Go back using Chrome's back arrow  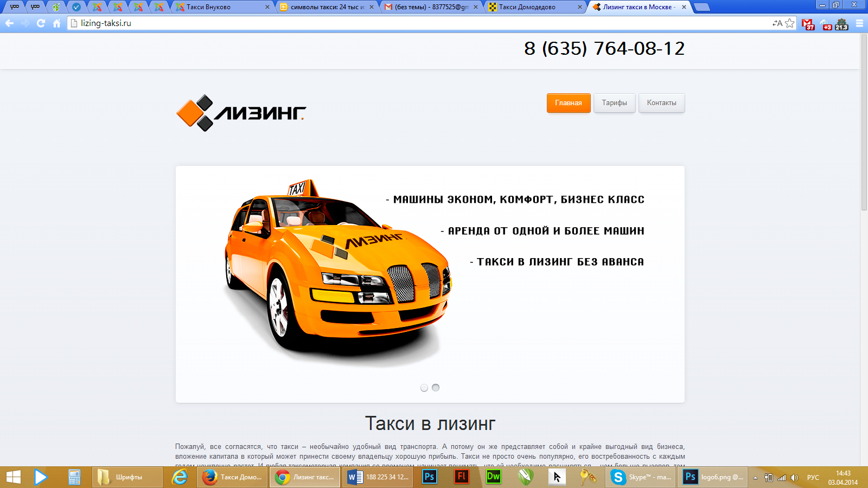(9, 23)
